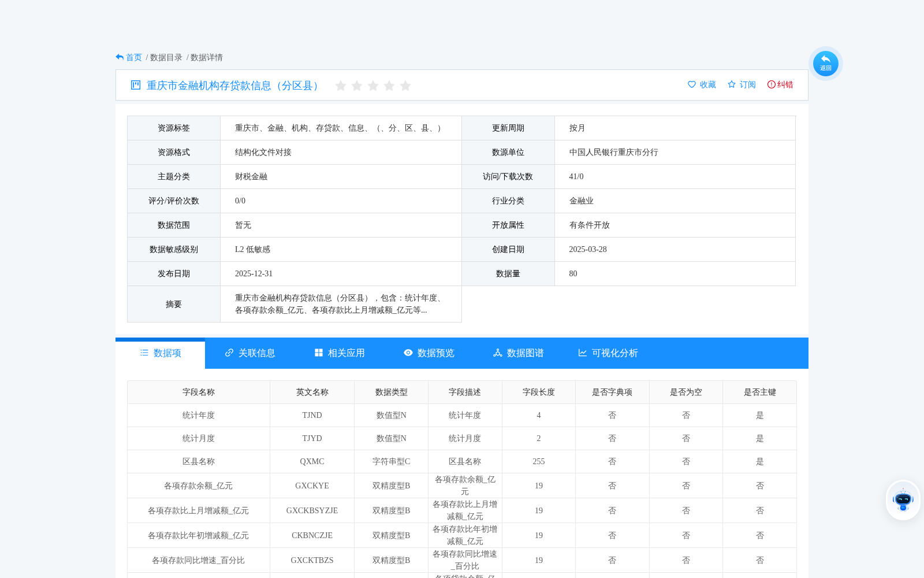The height and width of the screenshot is (578, 924).
Task: Click the 是否主键 column header
Action: click(760, 392)
